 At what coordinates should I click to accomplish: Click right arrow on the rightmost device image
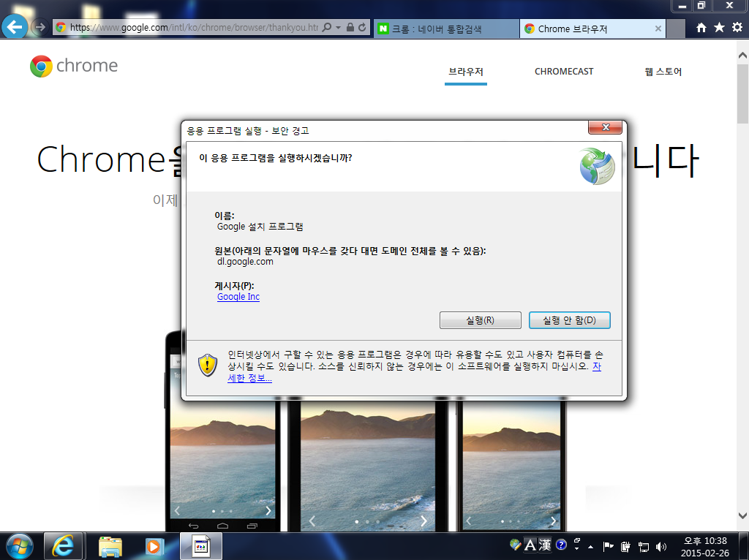coord(553,521)
